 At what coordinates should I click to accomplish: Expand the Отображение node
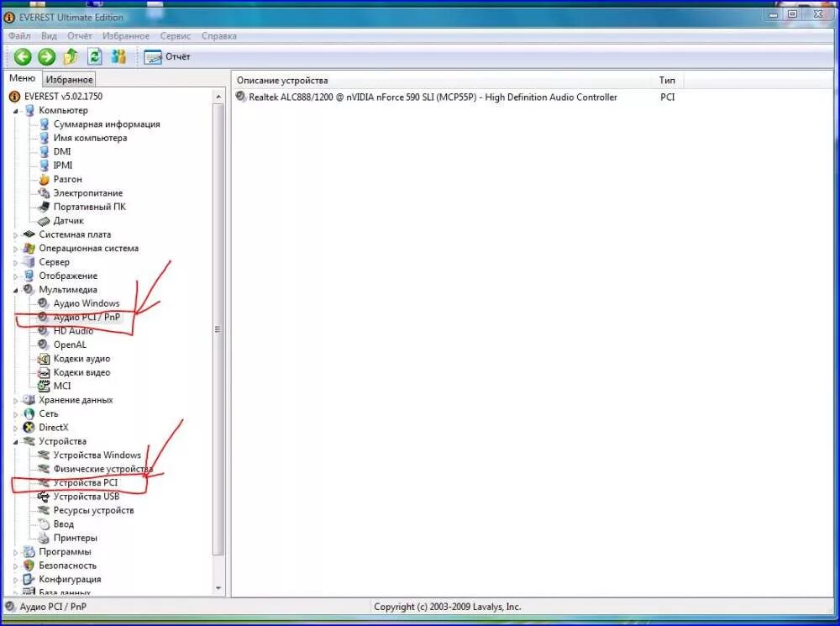tap(15, 276)
